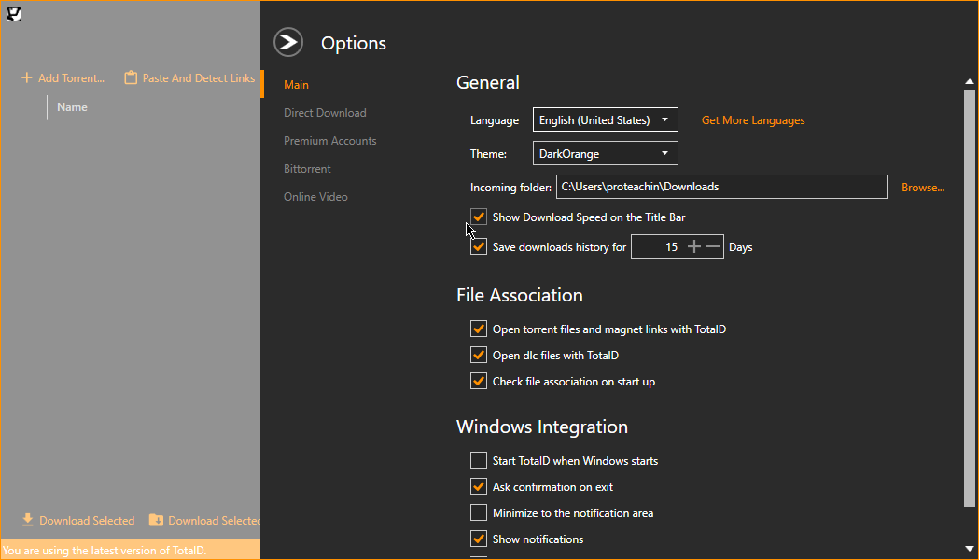Click Add Torrent button
The image size is (979, 560).
click(x=63, y=78)
